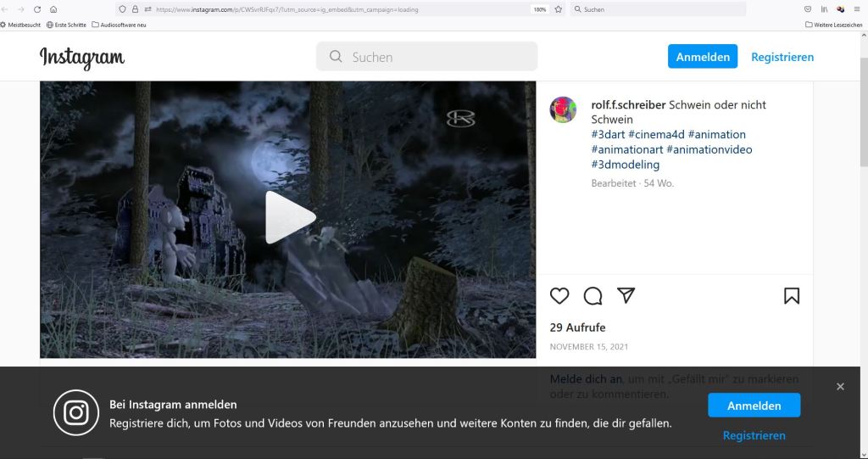Click Registrieren link in header
The width and height of the screenshot is (868, 459).
coord(782,57)
